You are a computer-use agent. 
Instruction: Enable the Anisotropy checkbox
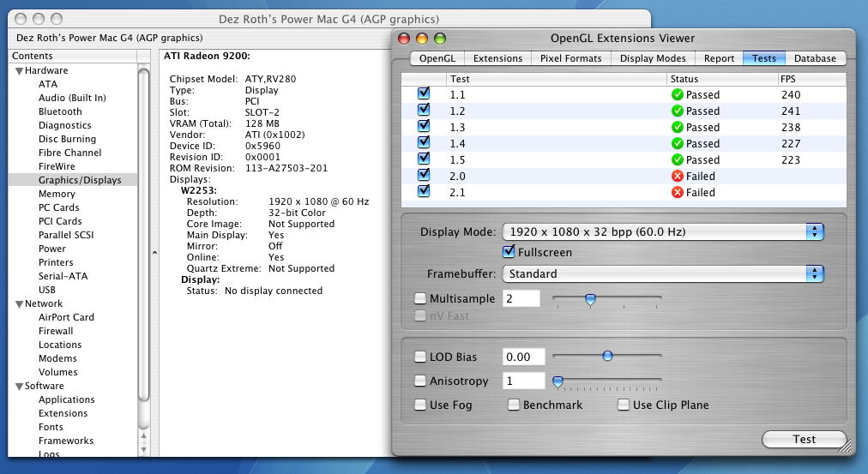pyautogui.click(x=420, y=381)
